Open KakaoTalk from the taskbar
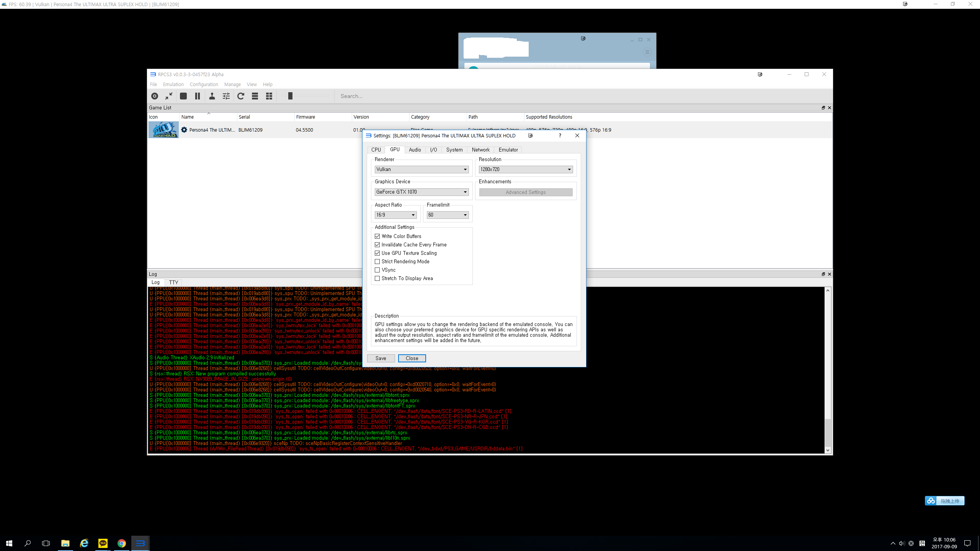 click(x=103, y=543)
